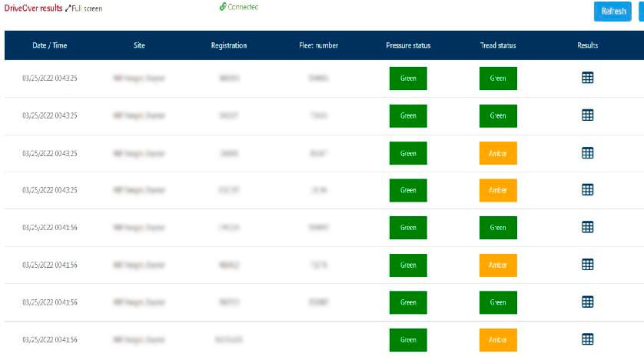Open results grid icon in first row
This screenshot has width=644, height=357.
point(587,78)
